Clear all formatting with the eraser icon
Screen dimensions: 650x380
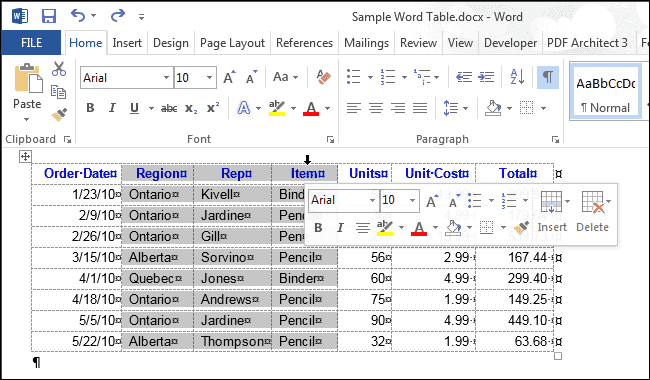click(x=323, y=77)
